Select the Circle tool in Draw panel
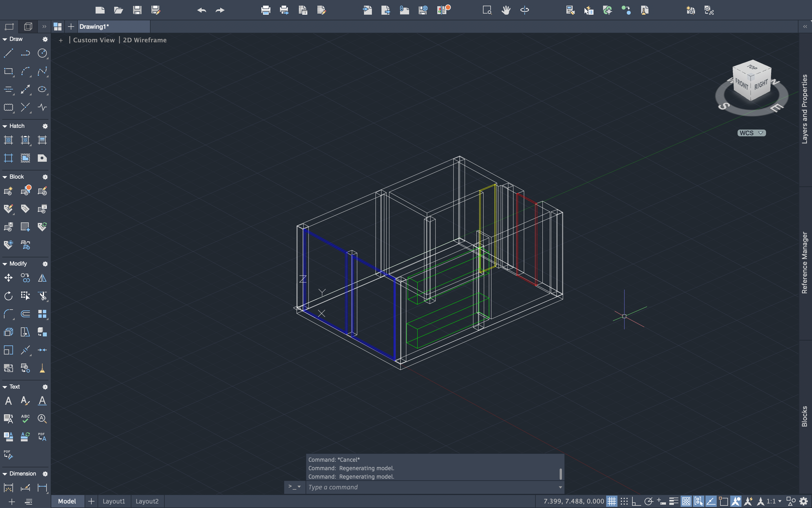 (42, 53)
